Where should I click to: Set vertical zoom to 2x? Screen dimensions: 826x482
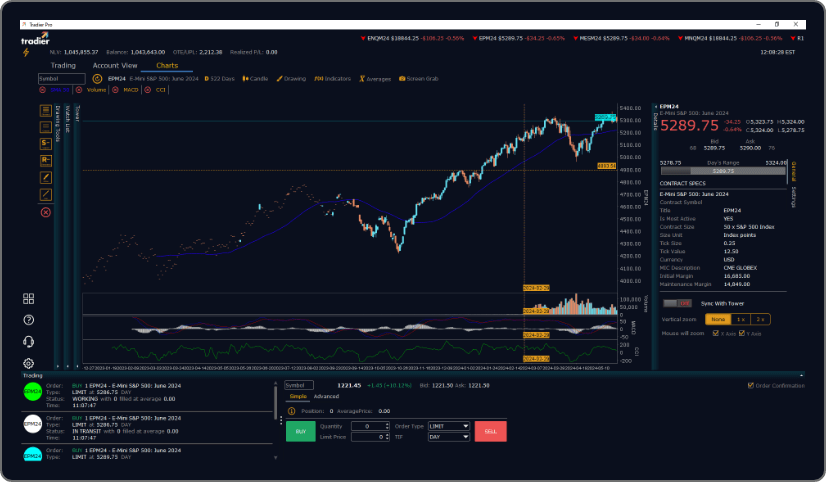760,319
